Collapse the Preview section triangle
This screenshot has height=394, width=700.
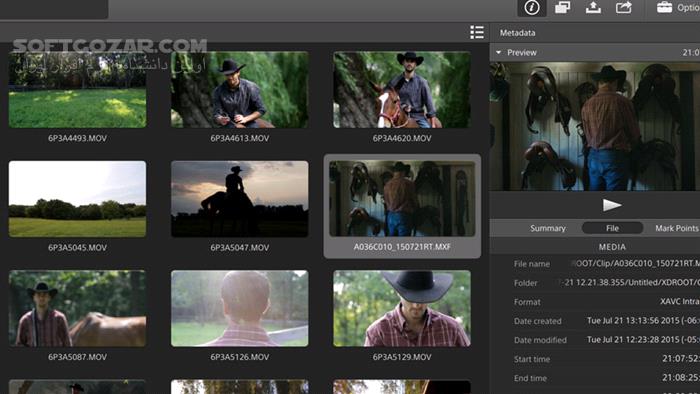click(x=498, y=53)
